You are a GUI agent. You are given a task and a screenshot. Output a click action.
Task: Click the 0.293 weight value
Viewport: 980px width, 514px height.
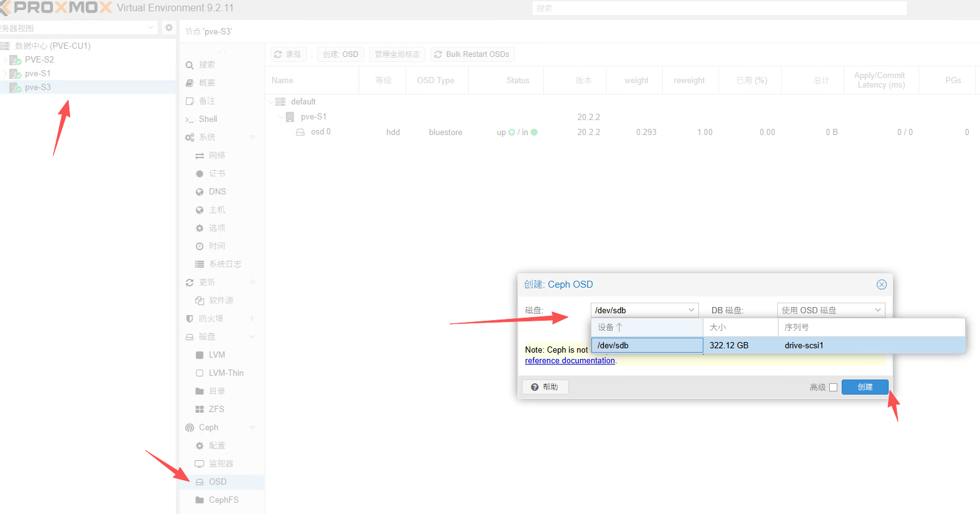click(x=646, y=133)
